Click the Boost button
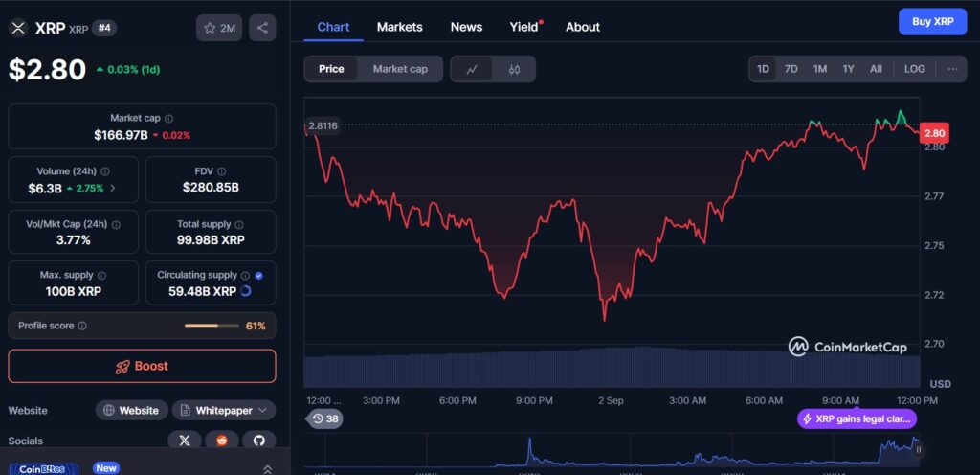This screenshot has width=980, height=475. [x=142, y=366]
